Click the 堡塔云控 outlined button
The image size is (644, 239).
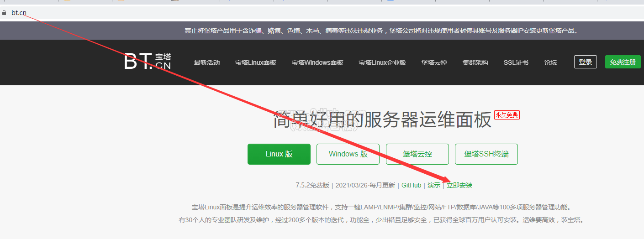point(417,154)
